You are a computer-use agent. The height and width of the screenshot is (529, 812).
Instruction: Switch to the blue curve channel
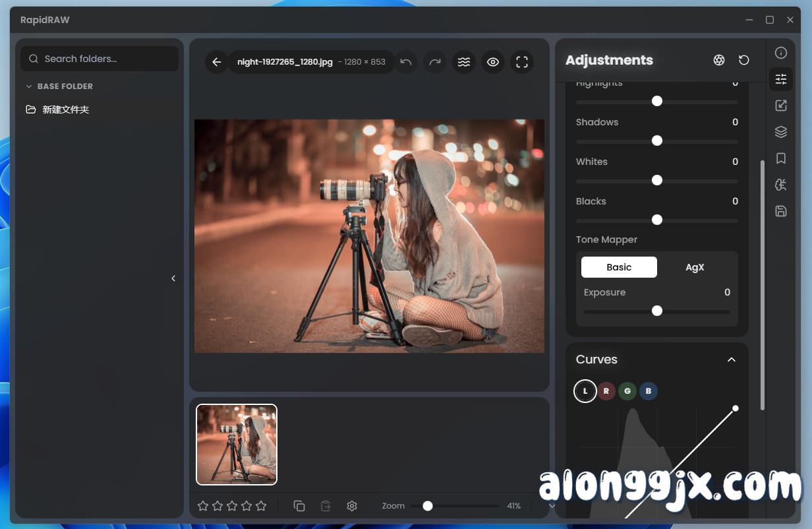point(649,391)
